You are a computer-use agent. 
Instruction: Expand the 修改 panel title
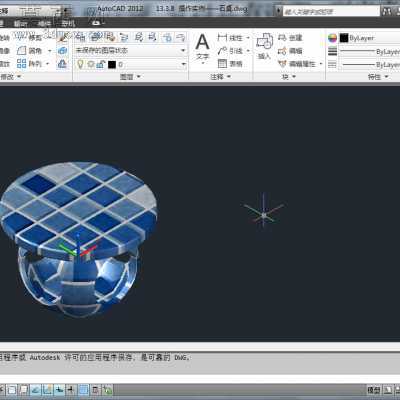click(10, 77)
